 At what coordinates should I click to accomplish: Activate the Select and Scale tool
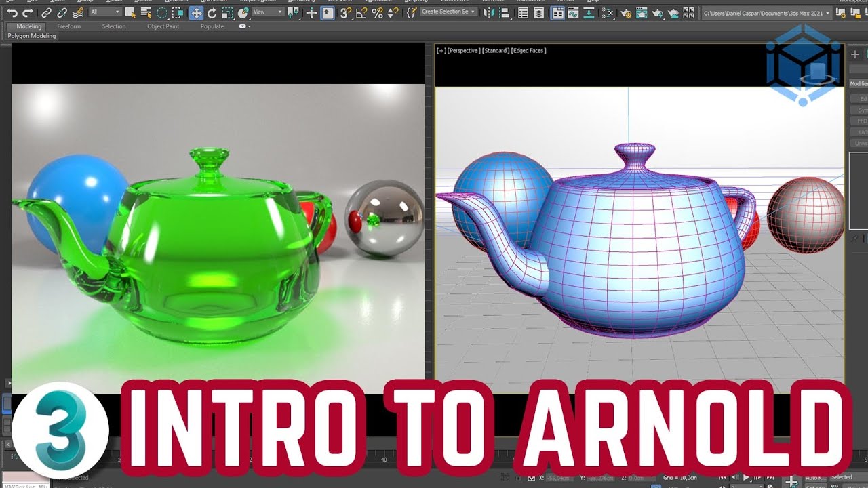point(227,13)
